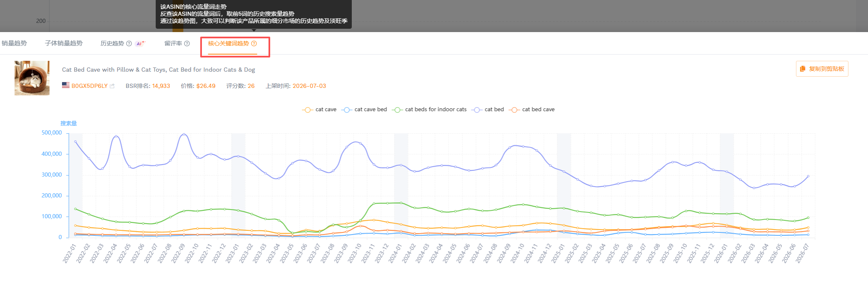Screen dimensions: 868x282
Task: Click the help icon beside 核心关键词趋势
Action: tap(254, 44)
